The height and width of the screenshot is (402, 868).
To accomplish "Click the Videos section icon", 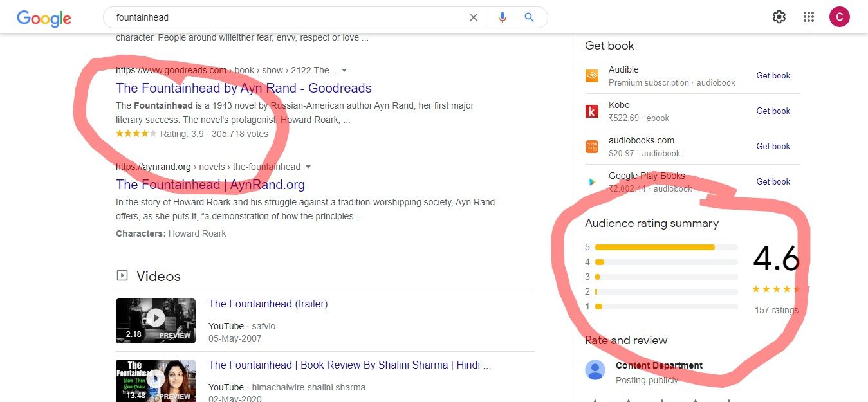I will (x=122, y=275).
